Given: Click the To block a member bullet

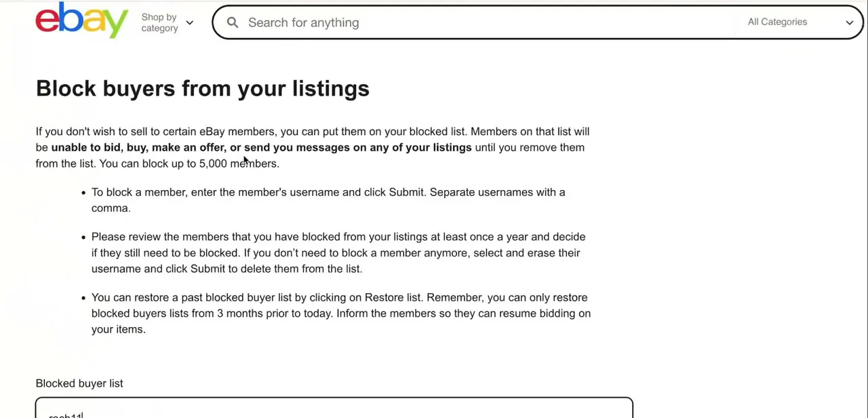Looking at the screenshot, I should tap(328, 200).
